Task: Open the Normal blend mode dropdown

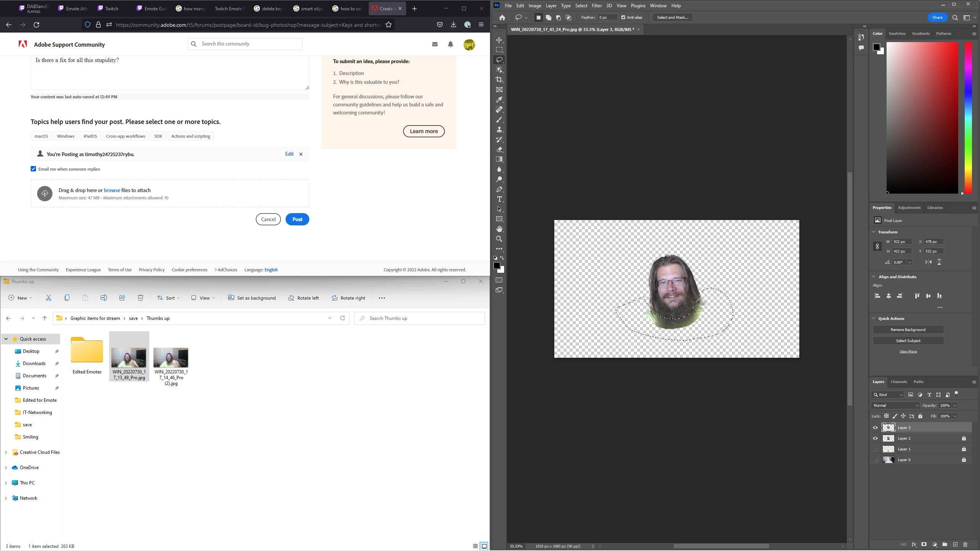Action: (895, 406)
